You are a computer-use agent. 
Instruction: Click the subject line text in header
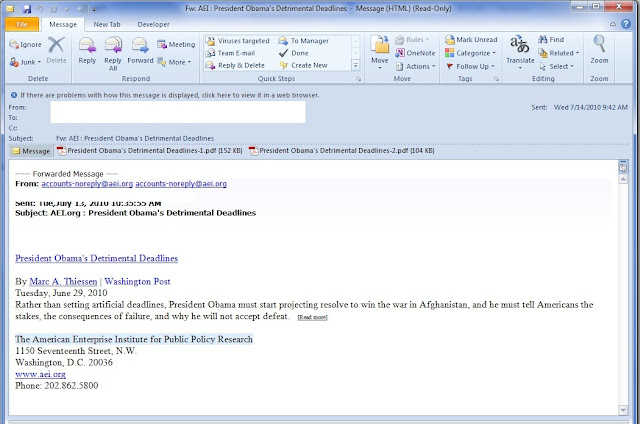pyautogui.click(x=135, y=138)
